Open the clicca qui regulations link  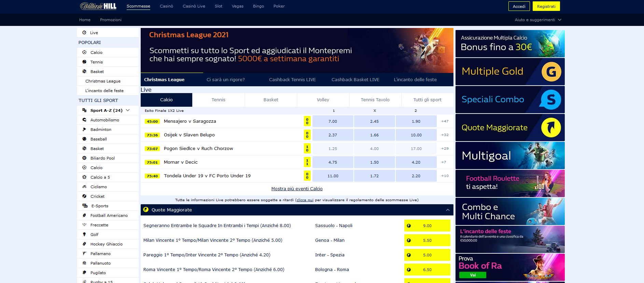305,200
